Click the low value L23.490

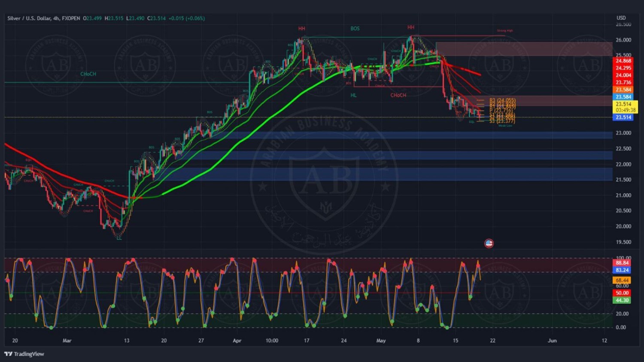pyautogui.click(x=135, y=18)
